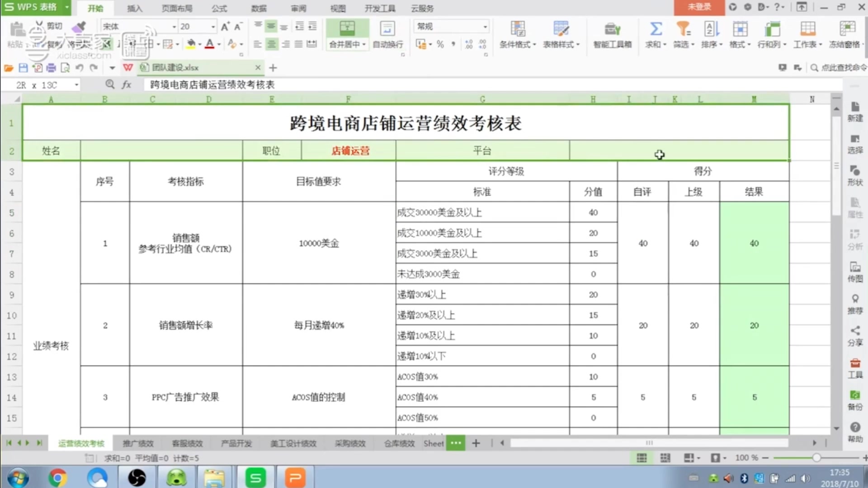Screen dimensions: 868x488
Task: Click the zoom slider handle
Action: click(816, 458)
